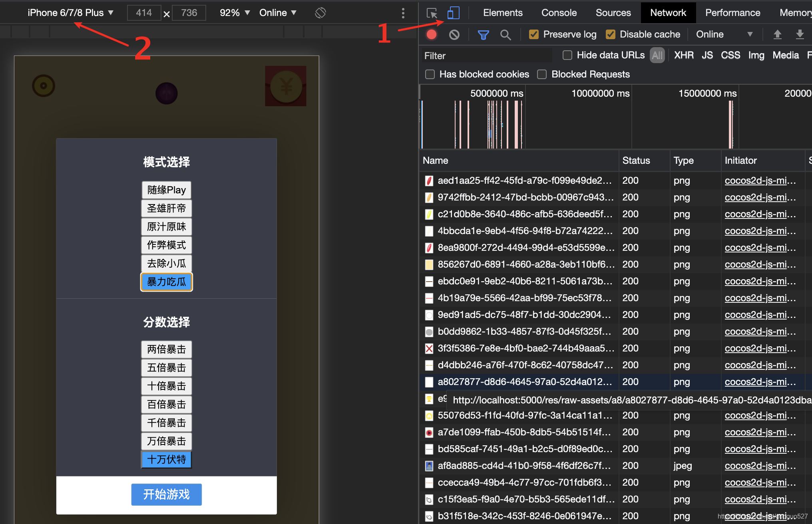Export HAR with download arrow
Viewport: 812px width, 524px height.
click(800, 35)
